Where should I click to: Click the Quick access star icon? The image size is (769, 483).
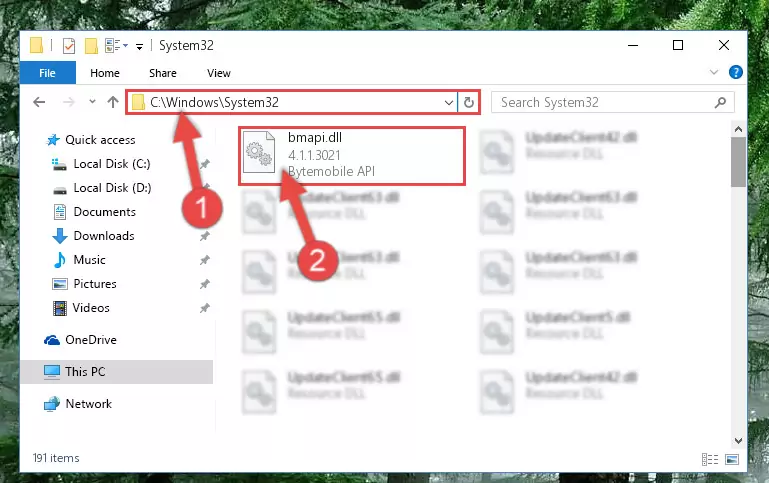click(53, 140)
